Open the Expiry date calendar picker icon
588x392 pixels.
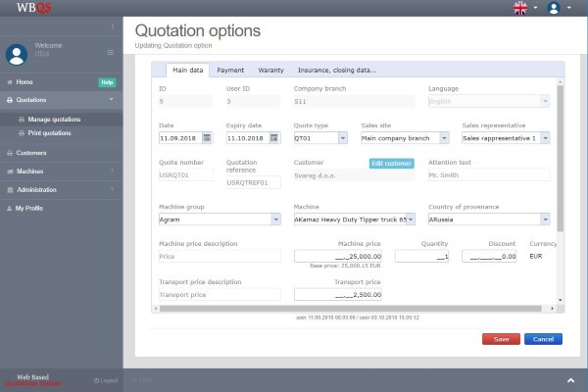click(274, 138)
